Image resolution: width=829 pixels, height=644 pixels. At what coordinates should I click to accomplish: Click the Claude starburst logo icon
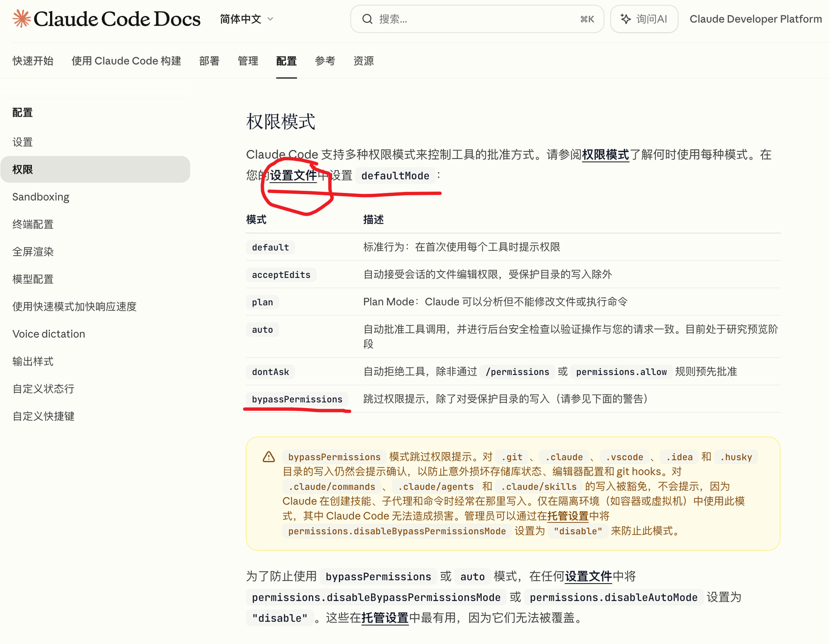coord(22,19)
